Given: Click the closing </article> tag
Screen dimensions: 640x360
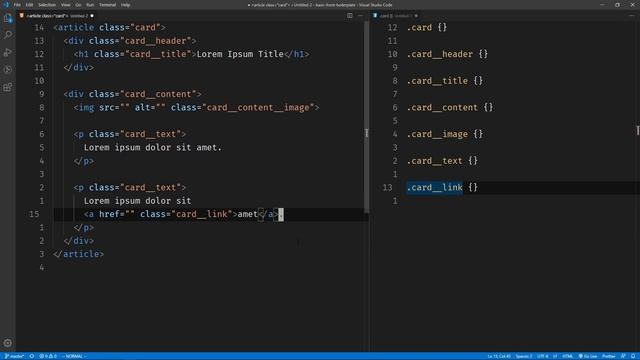Looking at the screenshot, I should [x=78, y=254].
